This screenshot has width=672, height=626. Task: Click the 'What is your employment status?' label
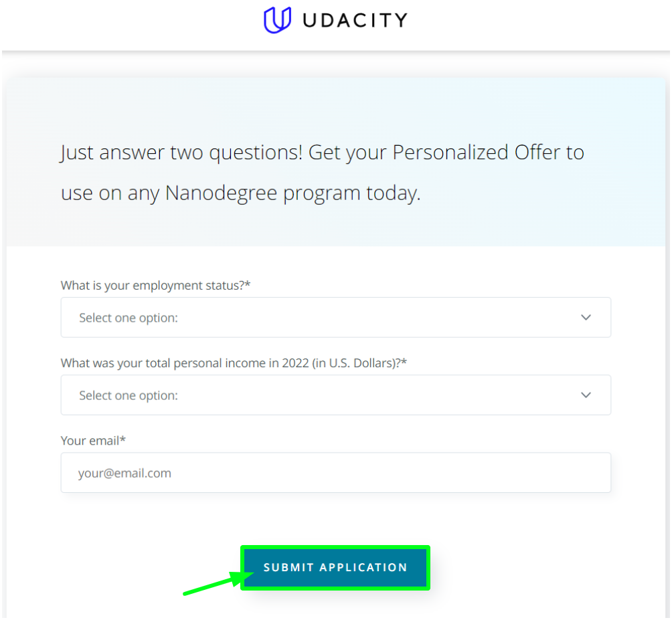click(x=155, y=285)
